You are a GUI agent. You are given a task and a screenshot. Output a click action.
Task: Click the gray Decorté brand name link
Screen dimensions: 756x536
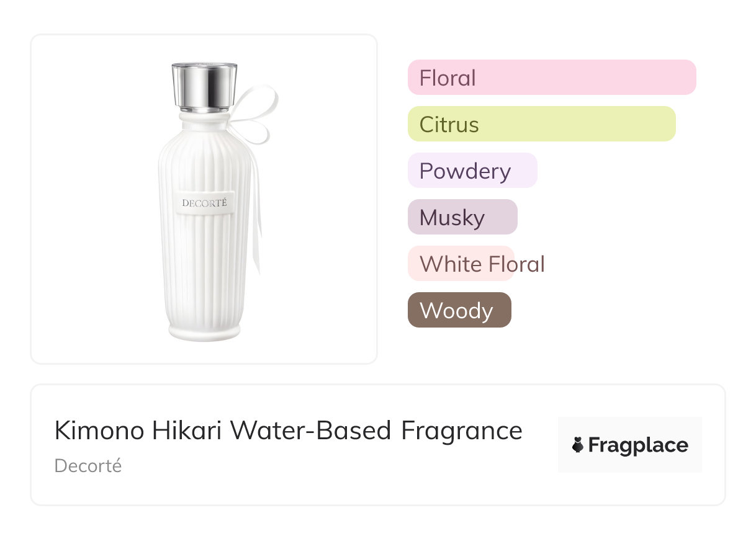click(88, 466)
